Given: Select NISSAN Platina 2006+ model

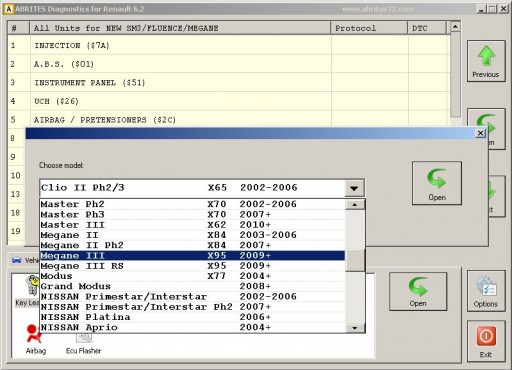Looking at the screenshot, I should 192,317.
